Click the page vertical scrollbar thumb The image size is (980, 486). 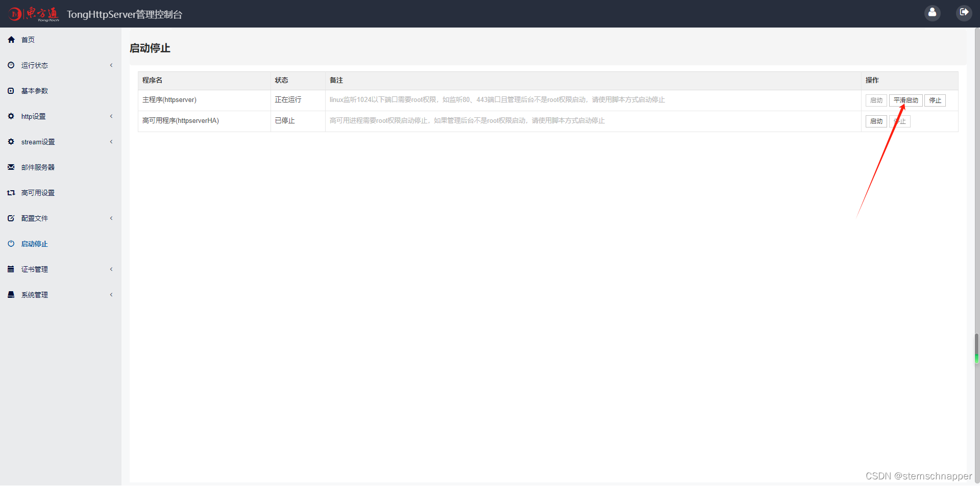click(976, 348)
